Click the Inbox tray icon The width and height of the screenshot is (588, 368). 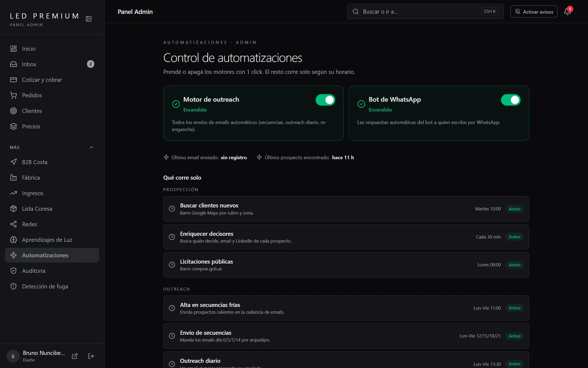click(13, 64)
